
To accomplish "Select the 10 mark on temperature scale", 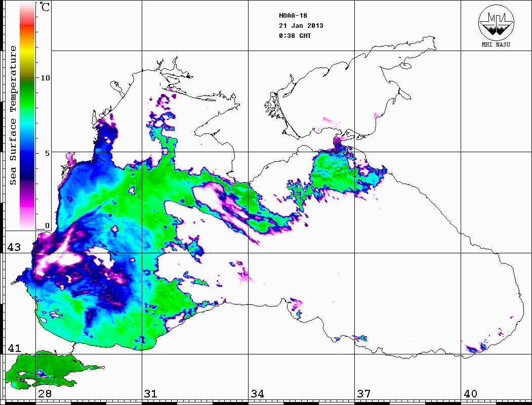I will coord(46,78).
